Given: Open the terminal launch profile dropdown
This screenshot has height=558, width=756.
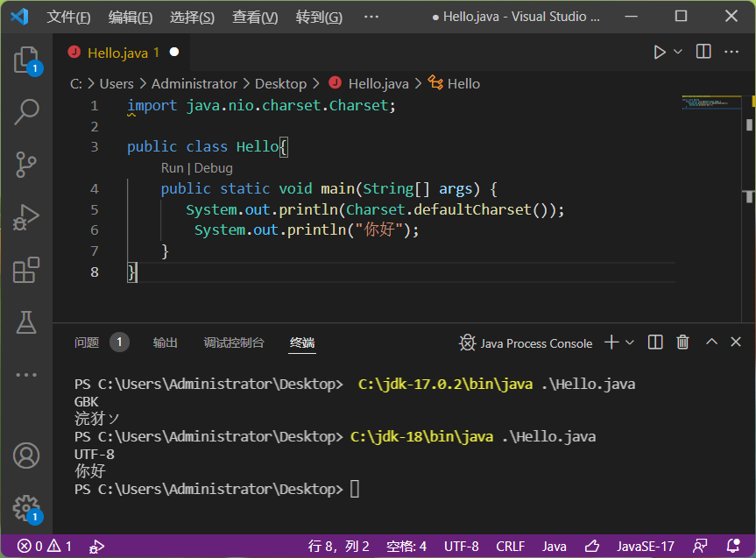Looking at the screenshot, I should point(629,343).
